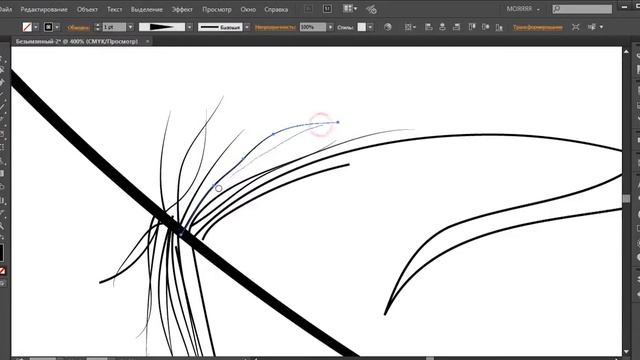
Task: Click the black Fill box in tools panel
Action: tap(1, 253)
